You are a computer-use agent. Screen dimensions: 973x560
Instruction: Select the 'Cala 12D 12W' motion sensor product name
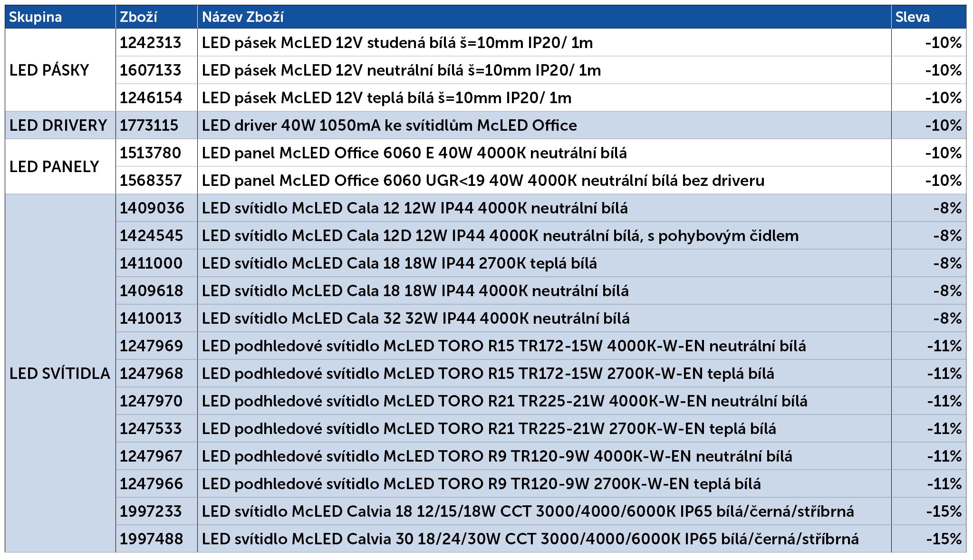tap(500, 236)
